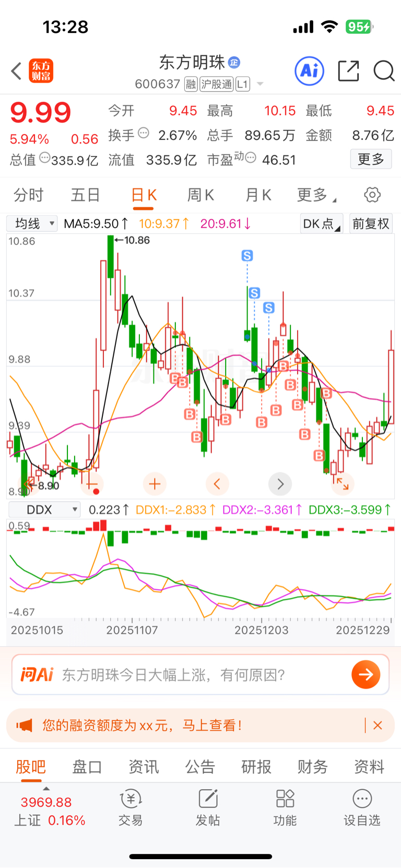Tap the 上证 3969.88 index ticker
Viewport: 401px width, 868px height.
point(49,811)
